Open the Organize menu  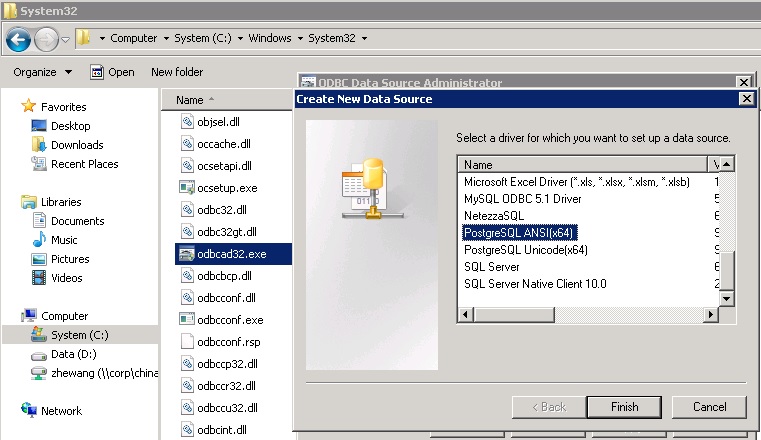coord(42,72)
